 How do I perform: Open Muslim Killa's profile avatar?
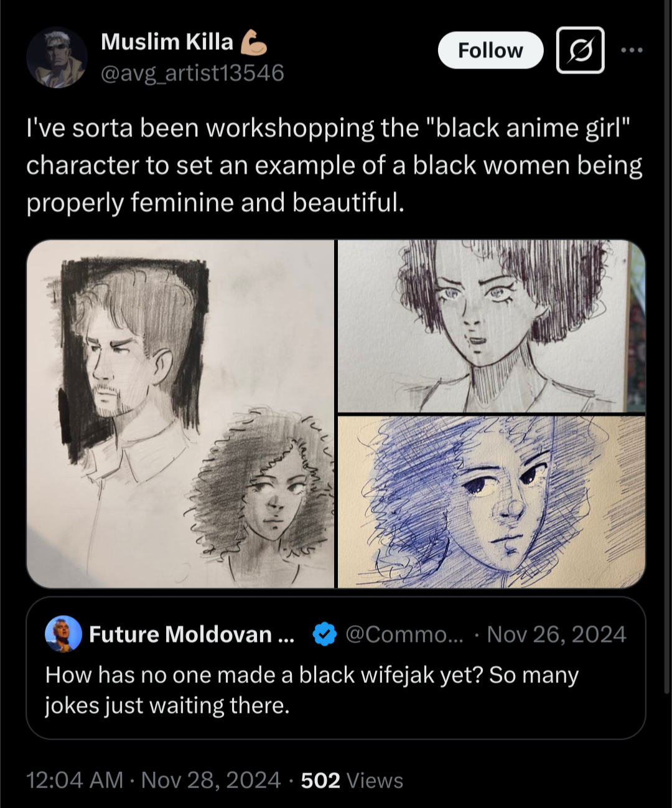click(x=57, y=58)
